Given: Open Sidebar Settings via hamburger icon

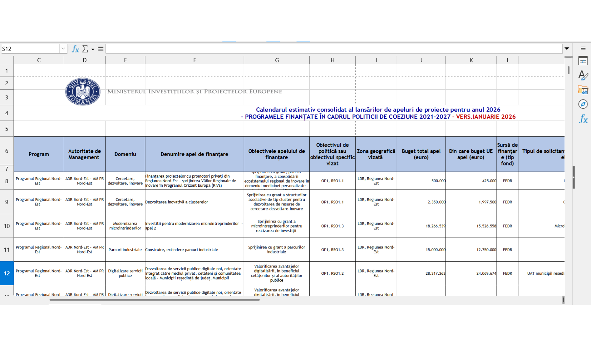Looking at the screenshot, I should click(583, 48).
